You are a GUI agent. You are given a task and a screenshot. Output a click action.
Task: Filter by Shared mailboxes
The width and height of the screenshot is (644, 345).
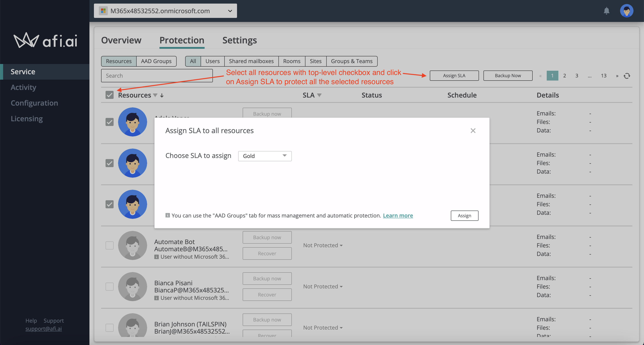[251, 61]
